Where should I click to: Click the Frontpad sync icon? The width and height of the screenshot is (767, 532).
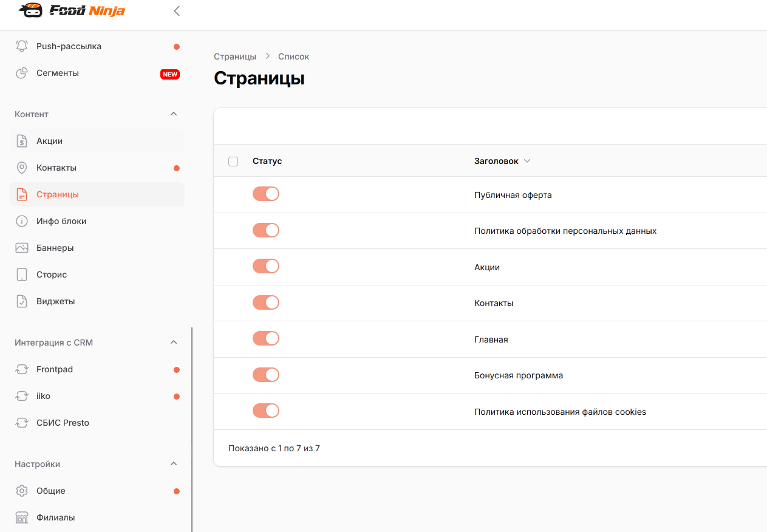pyautogui.click(x=22, y=369)
